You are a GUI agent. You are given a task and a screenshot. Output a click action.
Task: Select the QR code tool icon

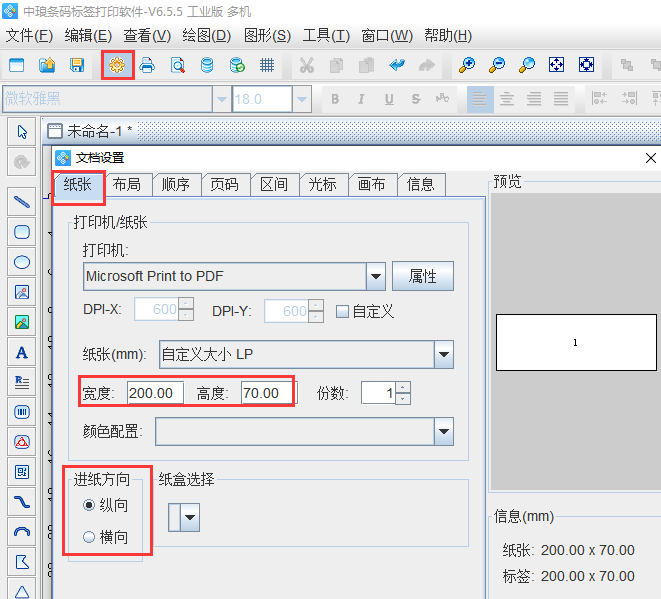pos(22,472)
